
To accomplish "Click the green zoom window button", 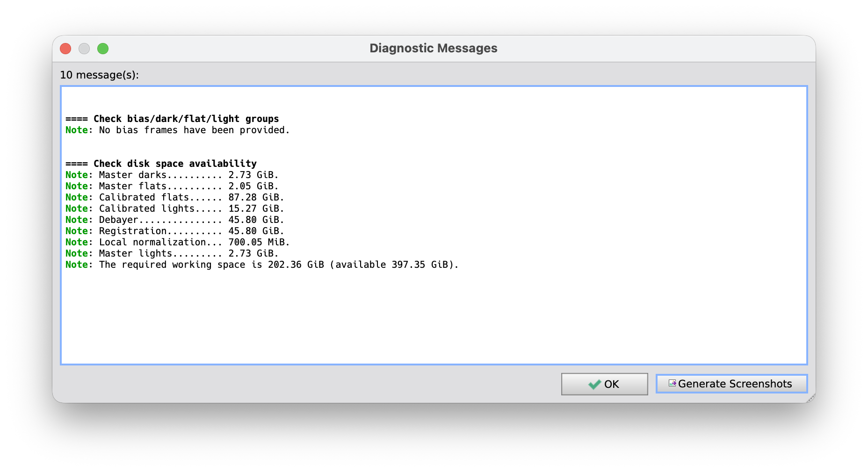I will point(103,49).
